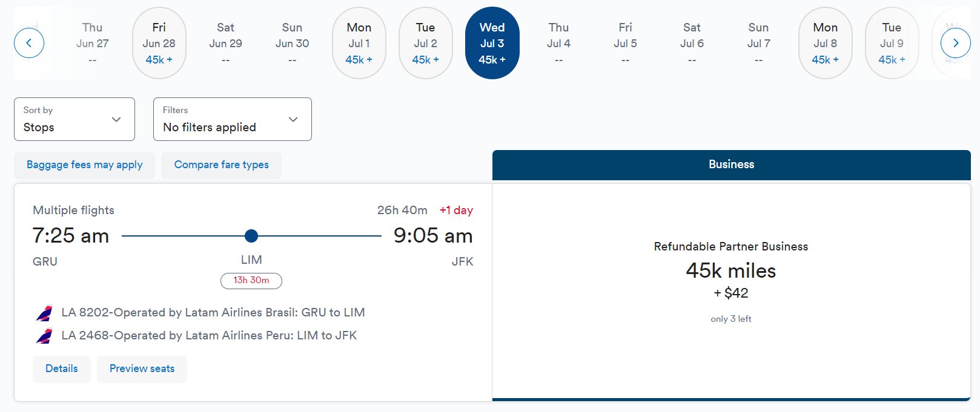
Task: Choose Tue Jul 2 date option
Action: [x=426, y=43]
